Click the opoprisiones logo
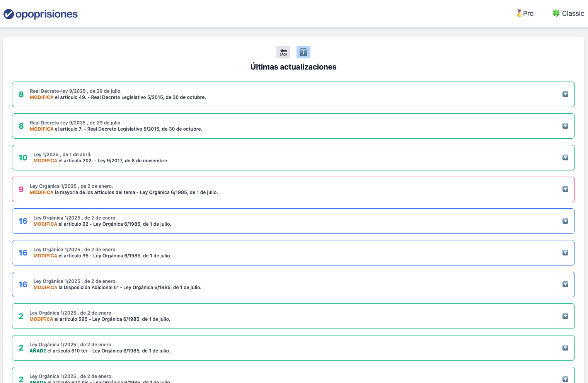 [x=41, y=14]
